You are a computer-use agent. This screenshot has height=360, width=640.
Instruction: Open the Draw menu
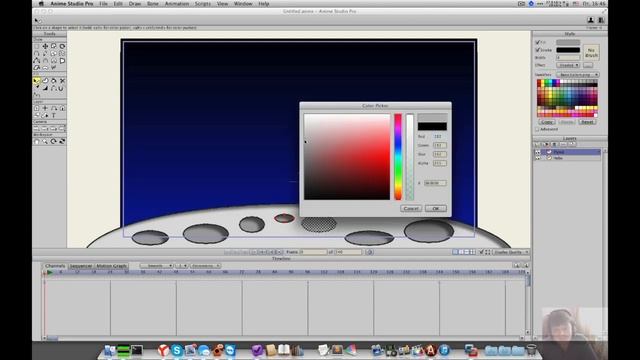tap(135, 4)
